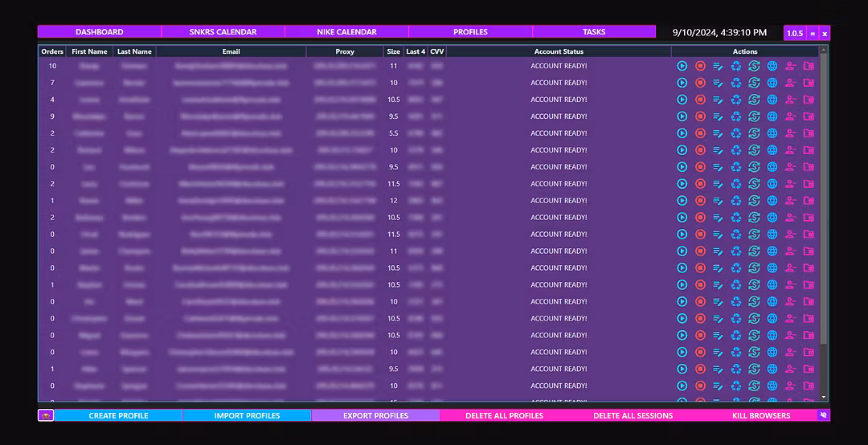
Task: Click the Size column header
Action: tap(394, 51)
